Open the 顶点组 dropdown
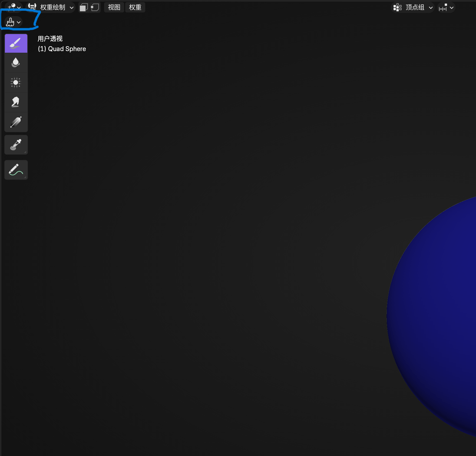Screen dimensions: 476x456 (413, 8)
